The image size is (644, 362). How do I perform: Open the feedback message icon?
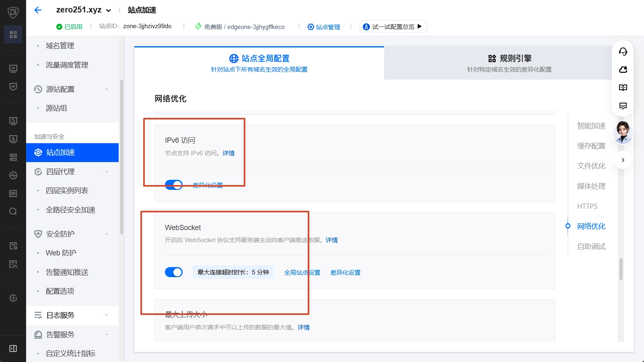click(623, 106)
